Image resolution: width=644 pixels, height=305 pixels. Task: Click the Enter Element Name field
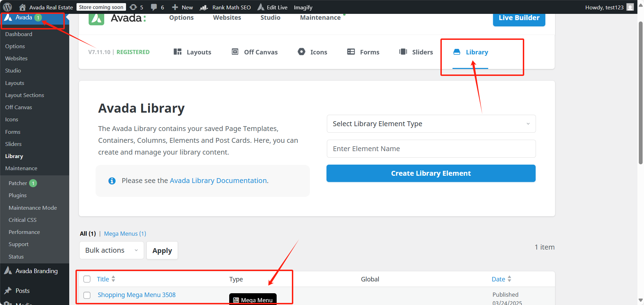(431, 149)
